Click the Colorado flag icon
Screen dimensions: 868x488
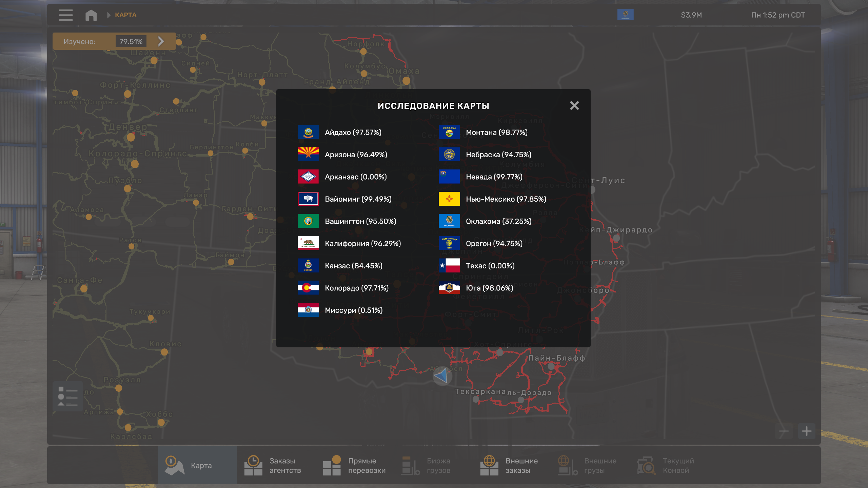tap(308, 288)
